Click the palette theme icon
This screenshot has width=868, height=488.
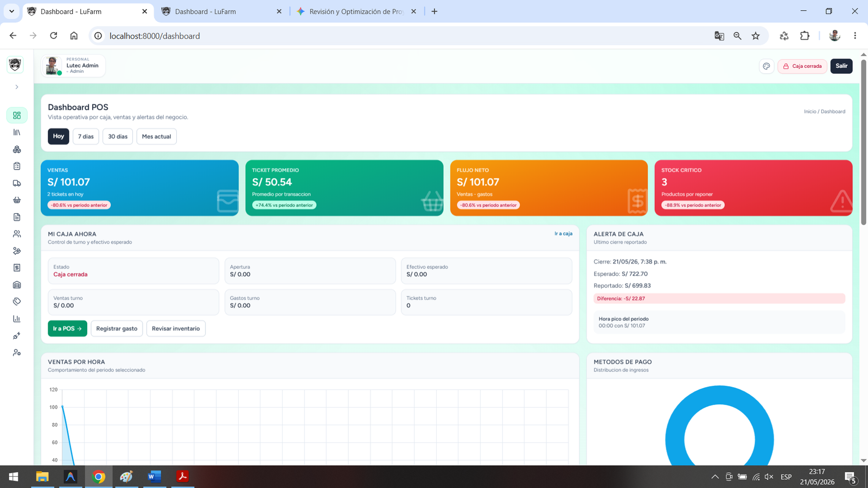pos(767,66)
